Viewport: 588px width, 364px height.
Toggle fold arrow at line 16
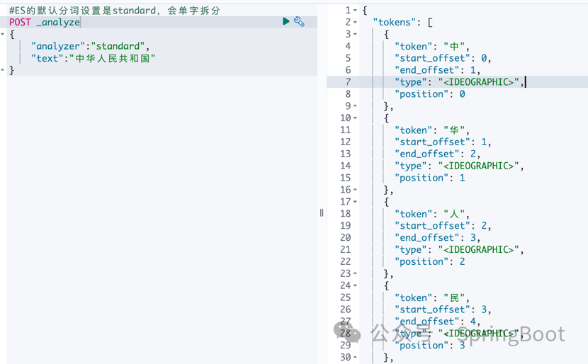pos(355,190)
